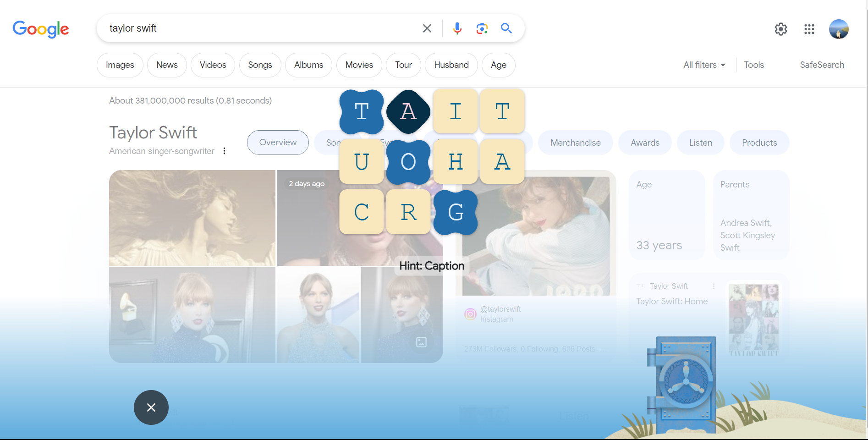The width and height of the screenshot is (868, 440).
Task: Open the Google apps grid icon
Action: coord(809,29)
